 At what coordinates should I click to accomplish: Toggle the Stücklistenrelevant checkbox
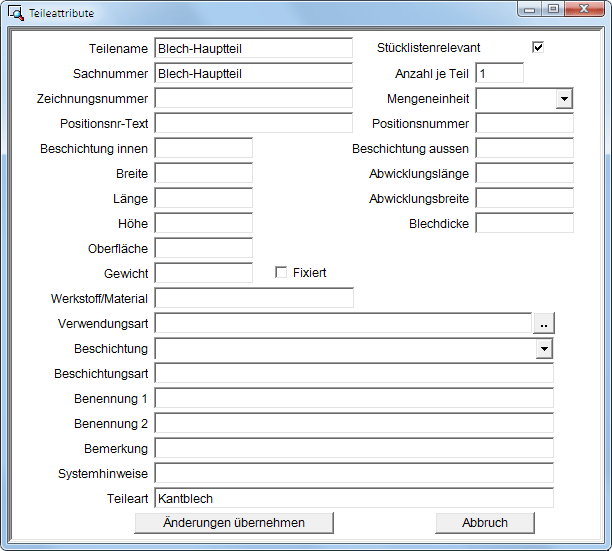click(x=538, y=47)
